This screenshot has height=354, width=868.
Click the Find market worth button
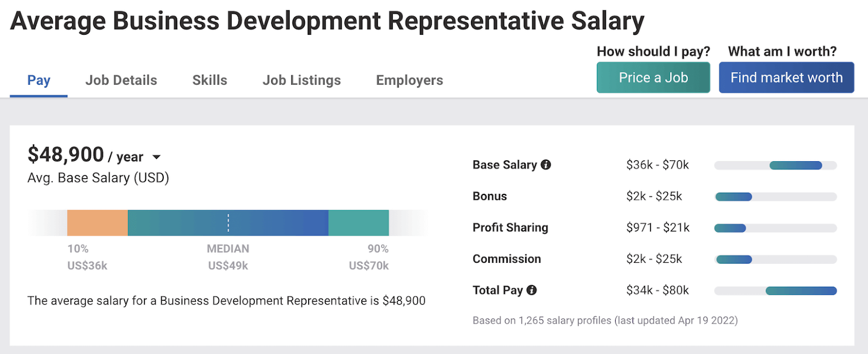click(786, 77)
